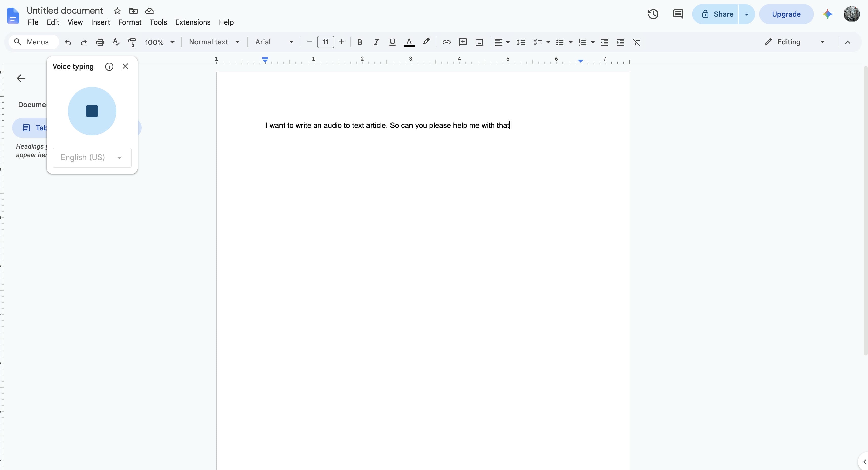Open the Extensions menu

[193, 22]
